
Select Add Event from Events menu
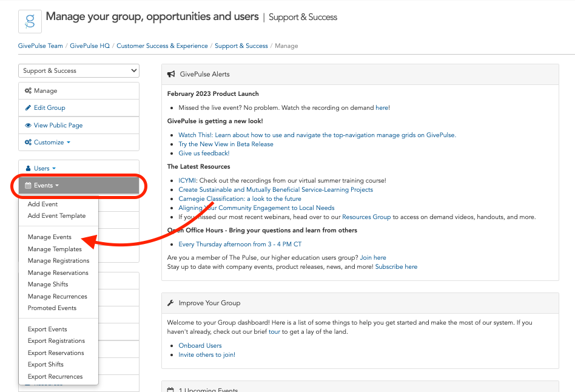pyautogui.click(x=42, y=204)
